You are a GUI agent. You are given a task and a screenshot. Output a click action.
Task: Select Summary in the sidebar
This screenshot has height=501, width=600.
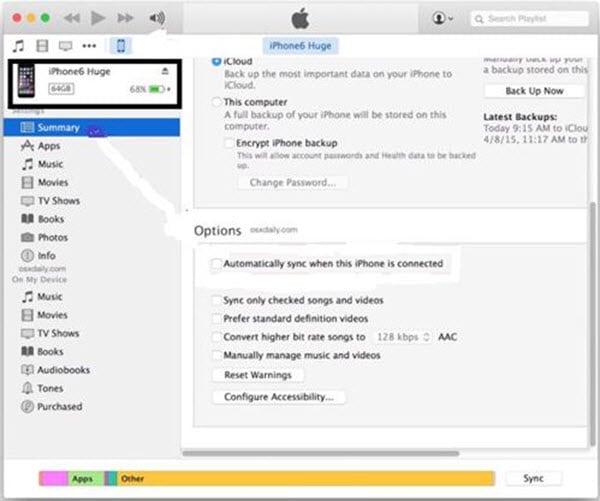[92, 127]
